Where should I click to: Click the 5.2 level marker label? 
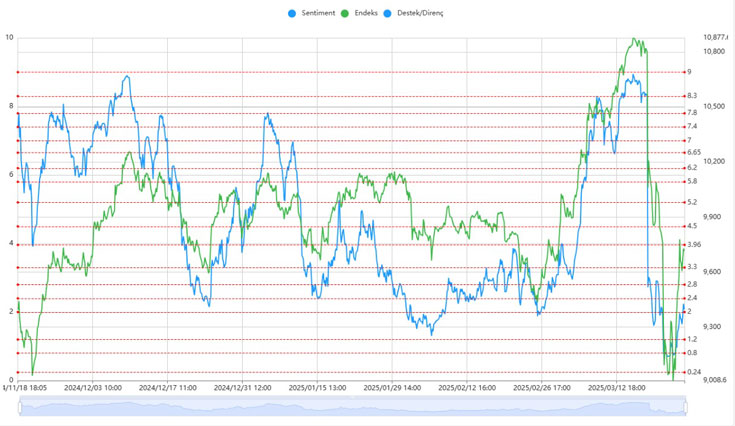pyautogui.click(x=691, y=202)
